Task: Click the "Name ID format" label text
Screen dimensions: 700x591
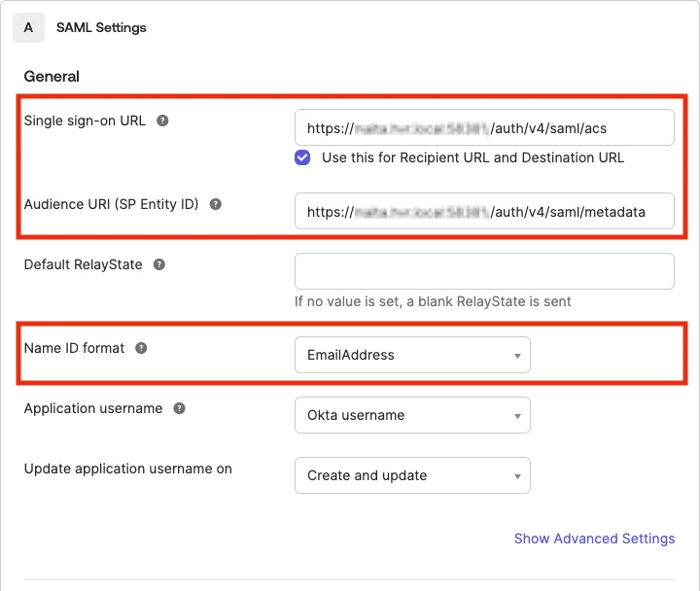Action: click(74, 348)
